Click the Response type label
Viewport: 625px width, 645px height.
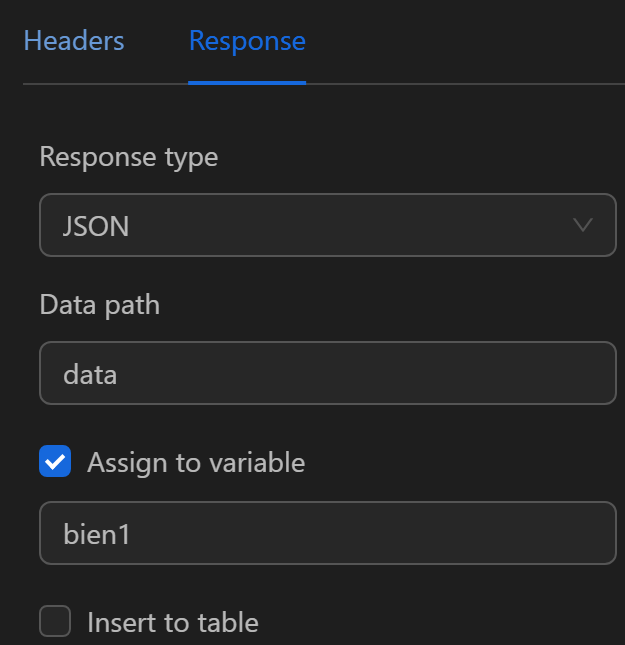(128, 157)
